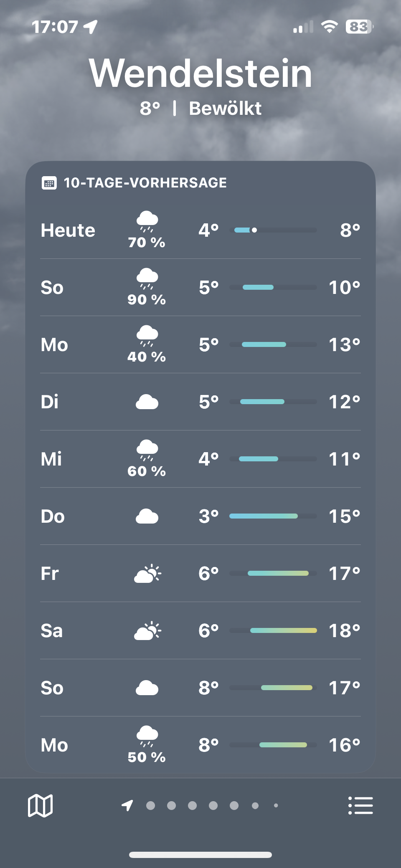Open the city list icon
This screenshot has height=868, width=401.
point(360,805)
